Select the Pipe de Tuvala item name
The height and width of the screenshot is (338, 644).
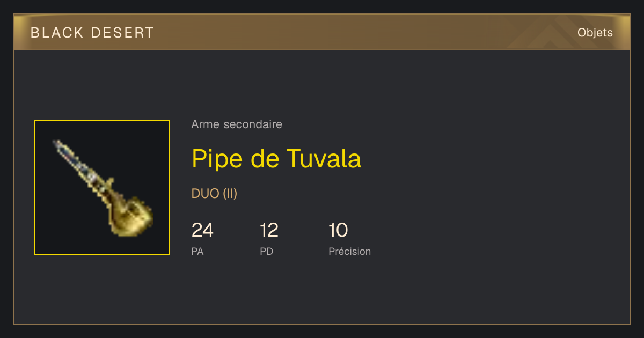tap(276, 158)
